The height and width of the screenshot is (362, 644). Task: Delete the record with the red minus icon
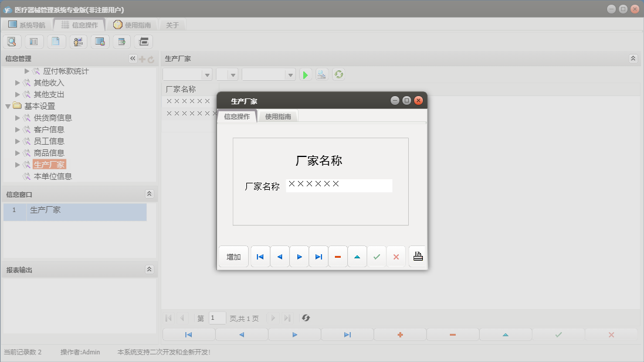338,256
